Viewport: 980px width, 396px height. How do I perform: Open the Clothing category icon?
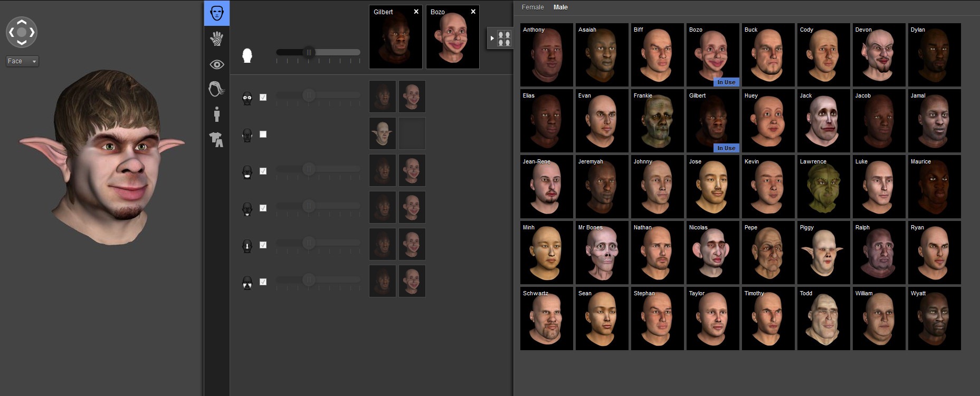click(x=216, y=139)
